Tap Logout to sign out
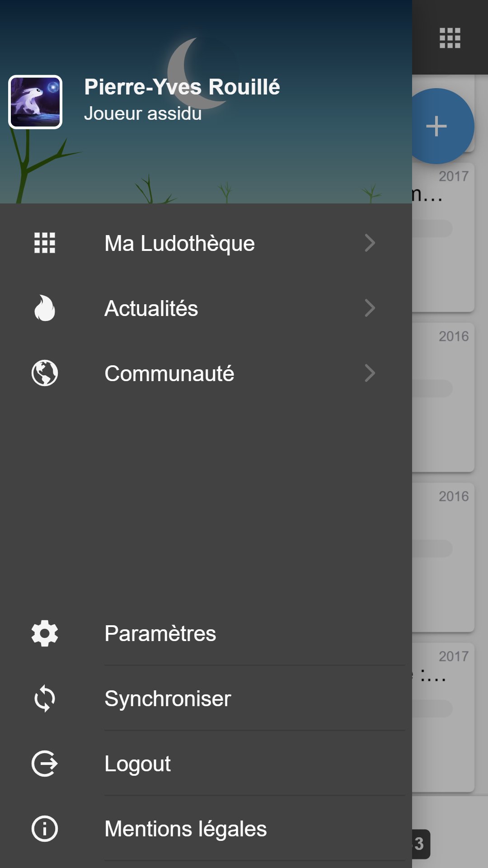488x868 pixels. coord(138,764)
